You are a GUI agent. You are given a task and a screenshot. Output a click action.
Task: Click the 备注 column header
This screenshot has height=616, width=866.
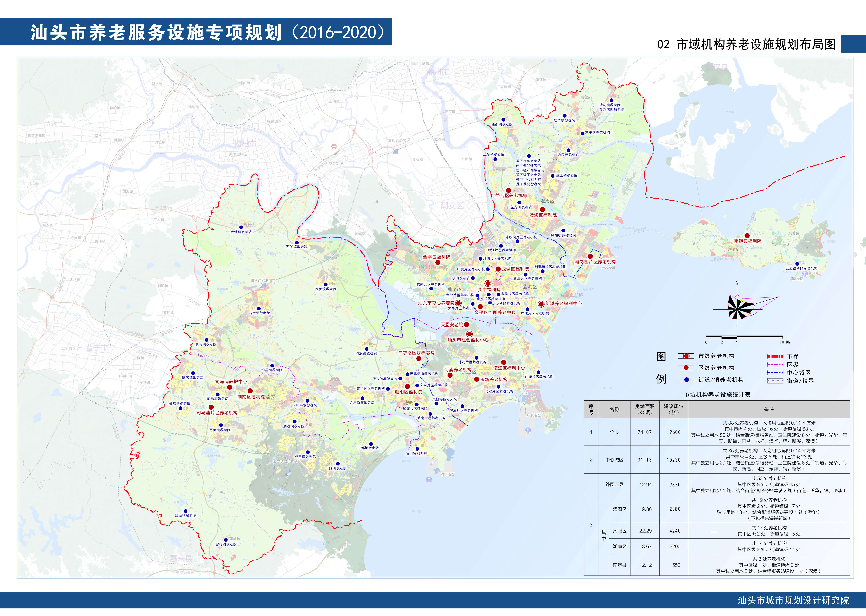click(769, 409)
